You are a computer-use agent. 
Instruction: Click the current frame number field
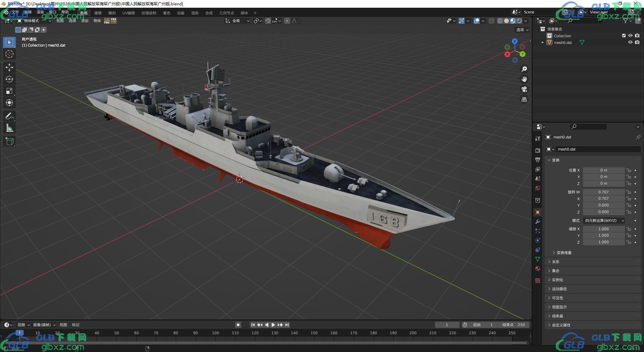coord(447,325)
